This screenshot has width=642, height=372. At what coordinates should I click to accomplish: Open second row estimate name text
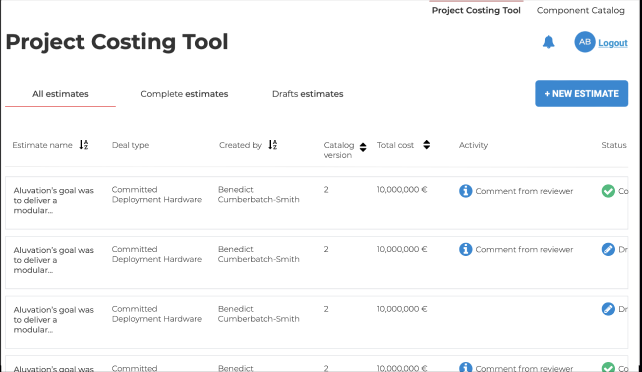tap(54, 260)
